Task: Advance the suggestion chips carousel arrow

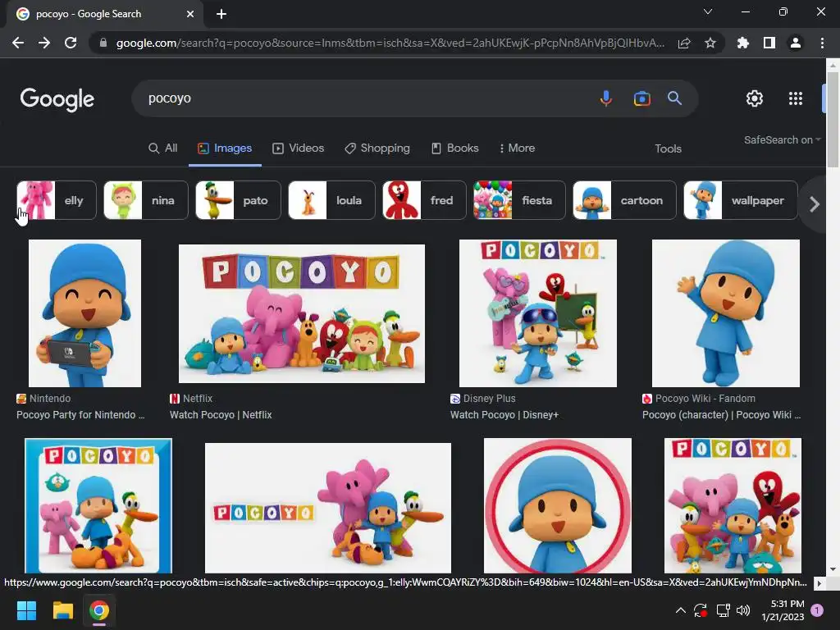Action: coord(815,204)
